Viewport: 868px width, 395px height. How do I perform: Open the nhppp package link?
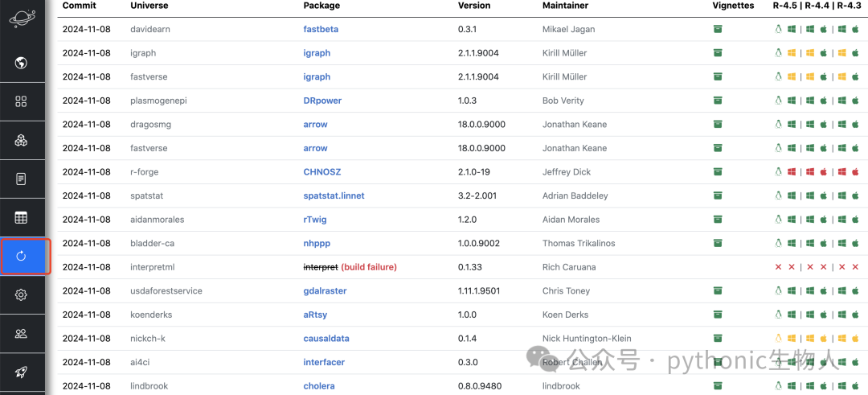tap(317, 243)
